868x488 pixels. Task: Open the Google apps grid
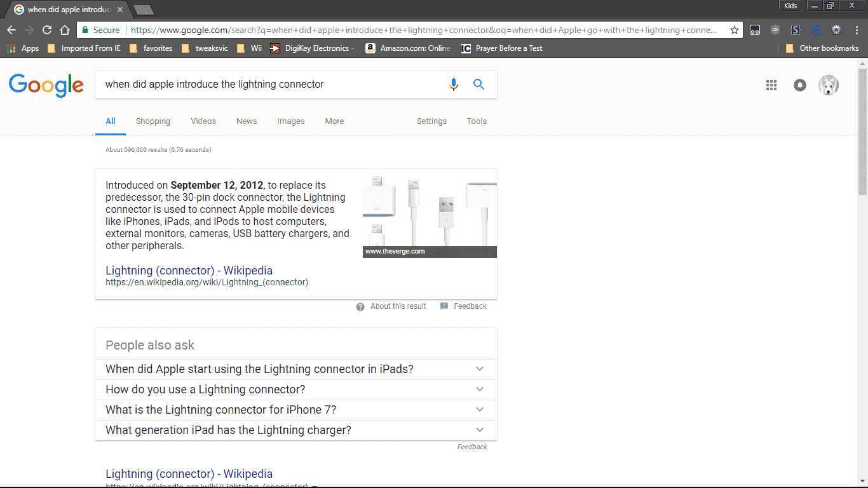[771, 85]
